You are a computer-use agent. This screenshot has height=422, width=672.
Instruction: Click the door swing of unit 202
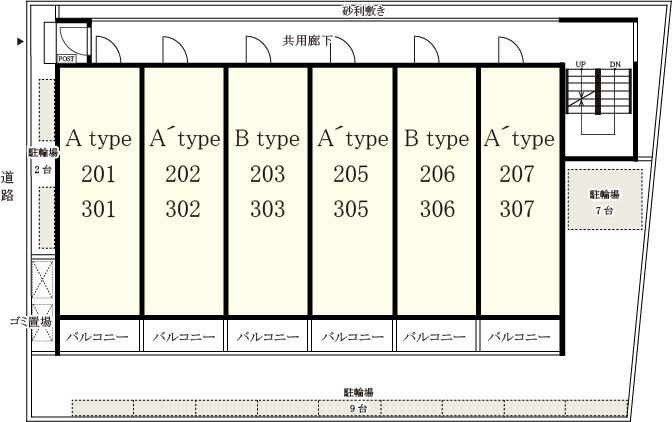(x=175, y=49)
